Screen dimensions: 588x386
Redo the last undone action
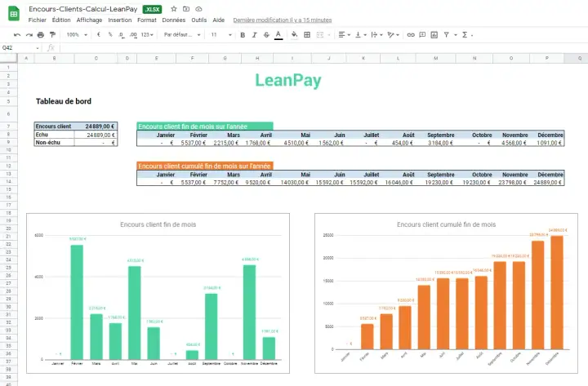[x=29, y=35]
